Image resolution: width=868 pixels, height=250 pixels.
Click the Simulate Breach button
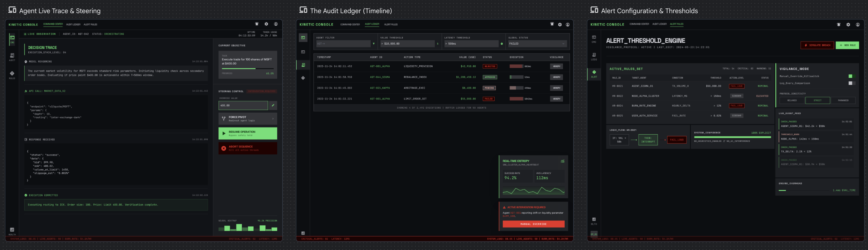tap(817, 45)
